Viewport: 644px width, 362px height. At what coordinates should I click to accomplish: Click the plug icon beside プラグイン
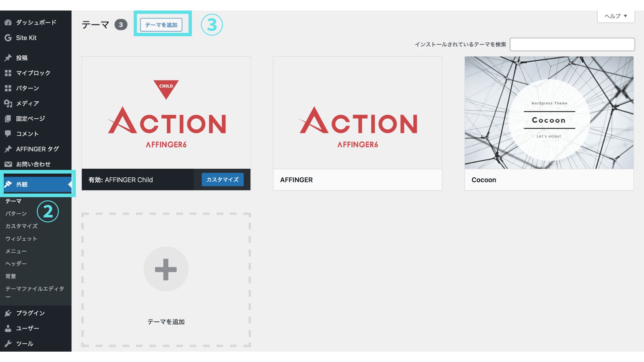(x=8, y=313)
